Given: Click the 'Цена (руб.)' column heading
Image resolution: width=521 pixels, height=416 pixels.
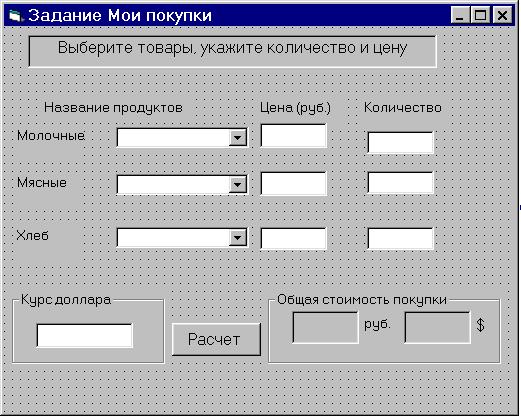Looking at the screenshot, I should coord(295,108).
